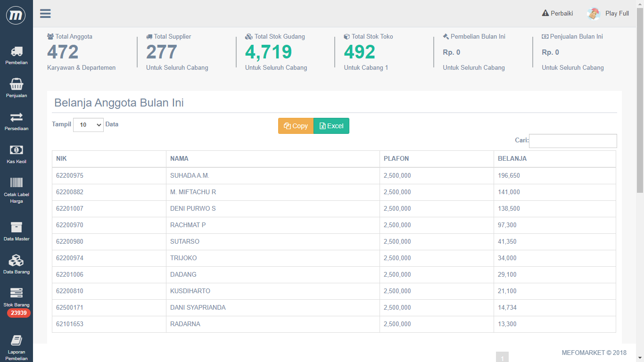Screen dimensions: 644x362
Task: Open Laporan Pembelian book icon
Action: click(x=17, y=340)
